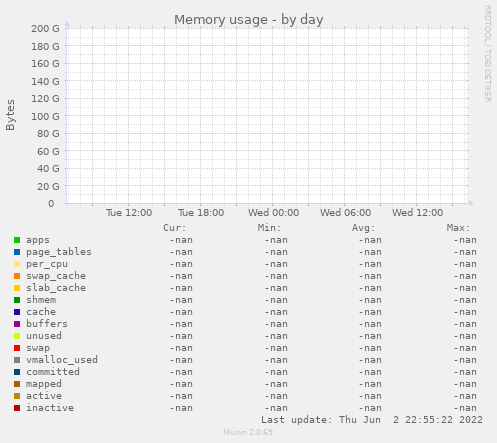Click the shmem dark green swatch
This screenshot has height=443, width=497.
17,300
